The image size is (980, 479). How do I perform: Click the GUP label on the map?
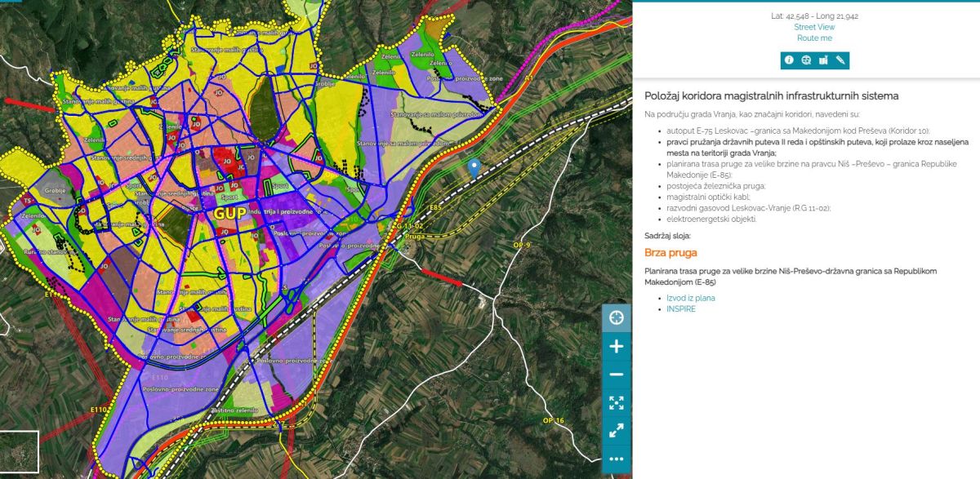(x=231, y=212)
